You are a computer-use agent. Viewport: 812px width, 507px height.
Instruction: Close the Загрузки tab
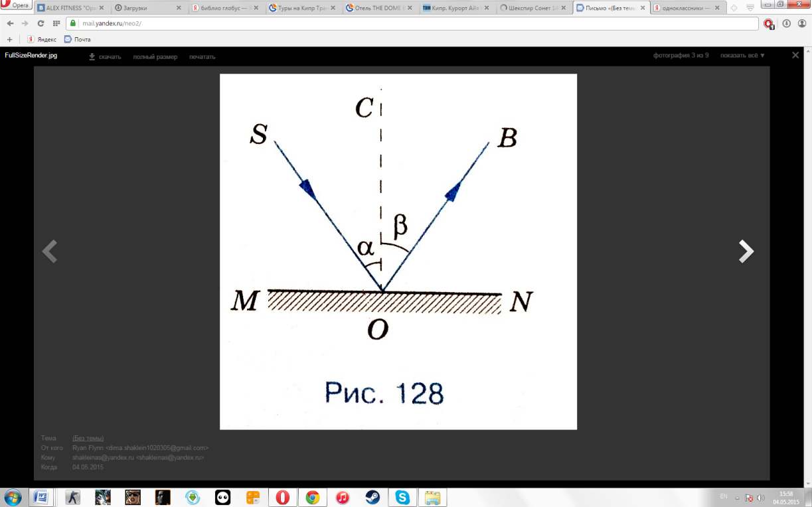[178, 8]
